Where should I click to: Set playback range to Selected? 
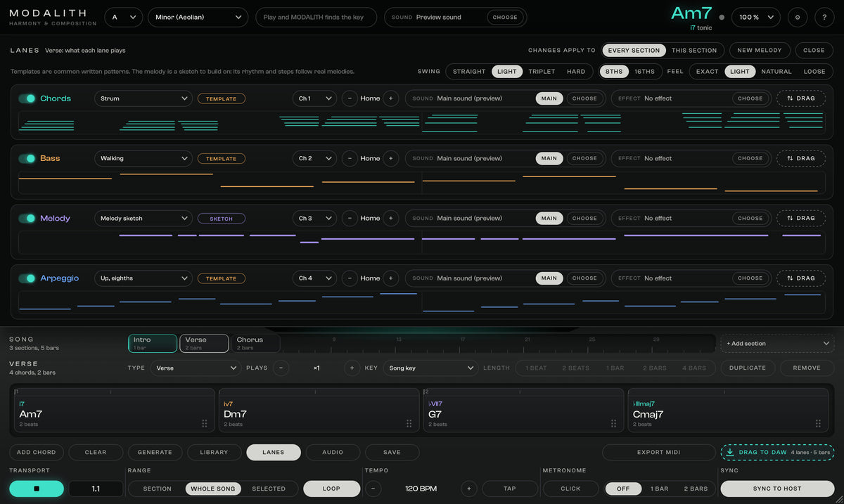tap(269, 489)
